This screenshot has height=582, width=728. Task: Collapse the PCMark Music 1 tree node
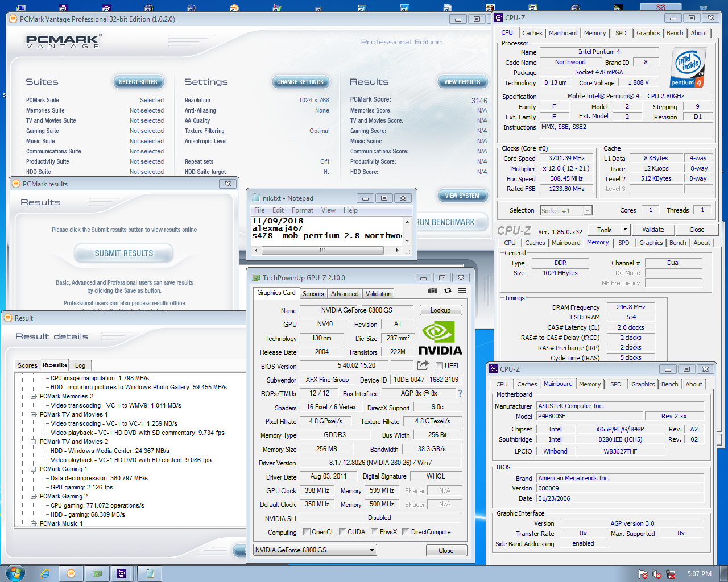coord(34,523)
